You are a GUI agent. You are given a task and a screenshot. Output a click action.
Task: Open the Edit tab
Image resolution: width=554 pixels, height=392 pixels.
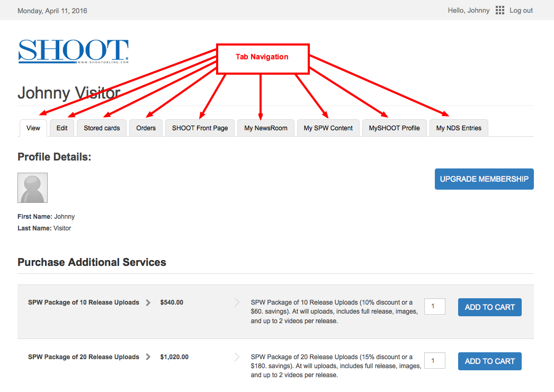(x=62, y=128)
